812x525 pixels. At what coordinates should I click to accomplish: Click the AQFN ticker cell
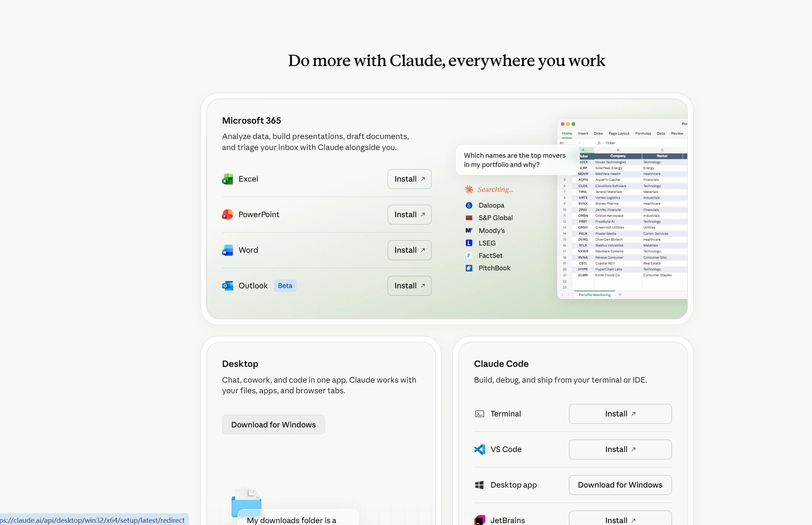click(583, 180)
